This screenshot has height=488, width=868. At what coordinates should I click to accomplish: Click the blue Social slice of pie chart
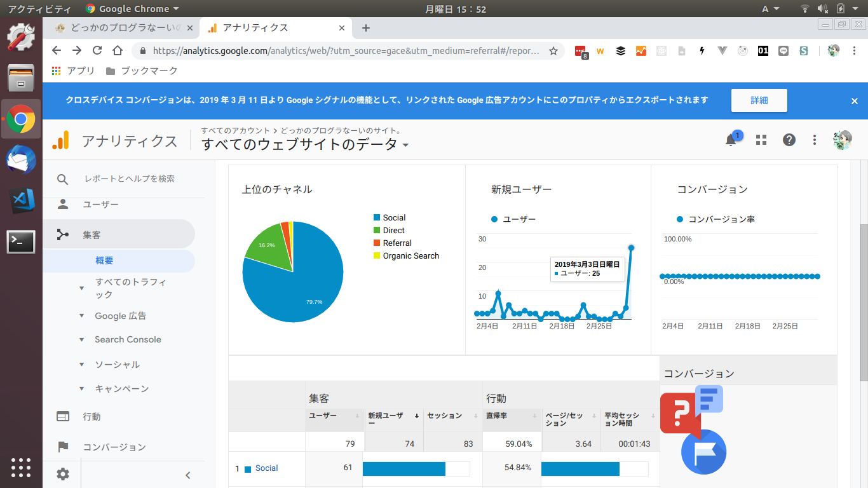point(305,286)
